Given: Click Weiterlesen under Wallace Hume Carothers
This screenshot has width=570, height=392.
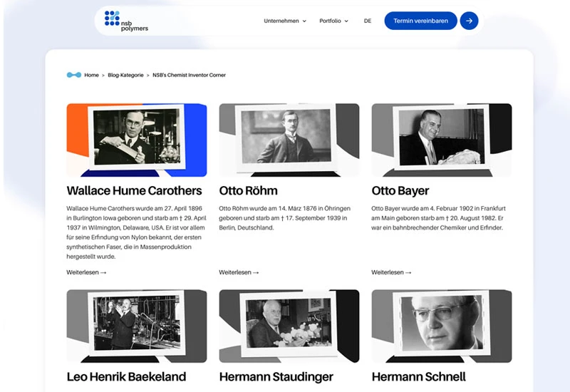Looking at the screenshot, I should 86,272.
